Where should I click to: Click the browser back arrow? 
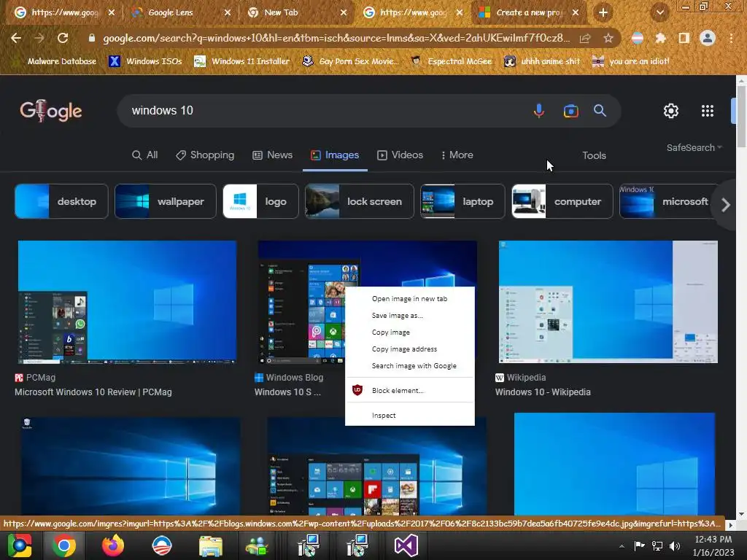pyautogui.click(x=16, y=38)
